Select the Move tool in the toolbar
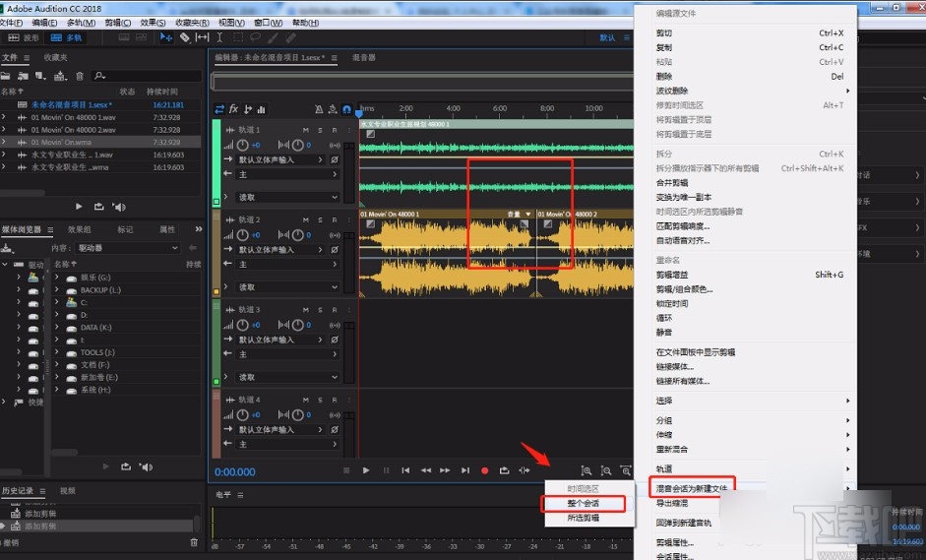Image resolution: width=926 pixels, height=560 pixels. point(166,37)
